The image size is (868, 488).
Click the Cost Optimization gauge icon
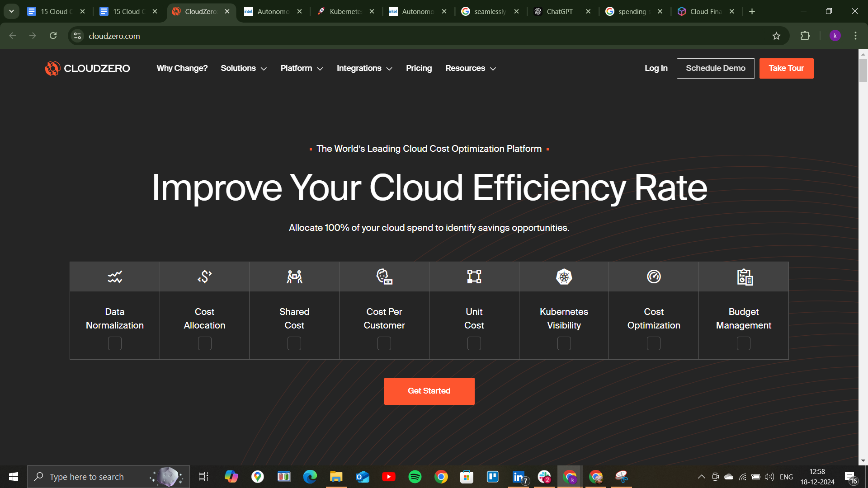[654, 277]
